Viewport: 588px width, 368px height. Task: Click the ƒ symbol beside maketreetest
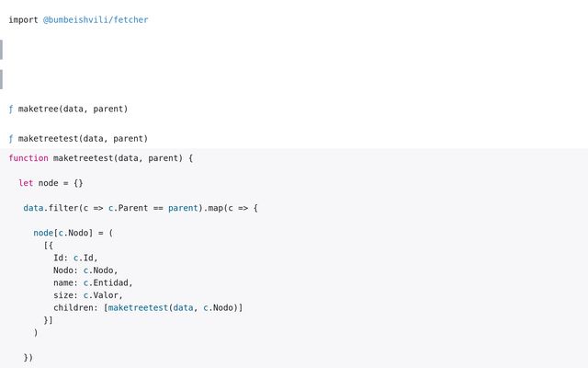coord(11,139)
